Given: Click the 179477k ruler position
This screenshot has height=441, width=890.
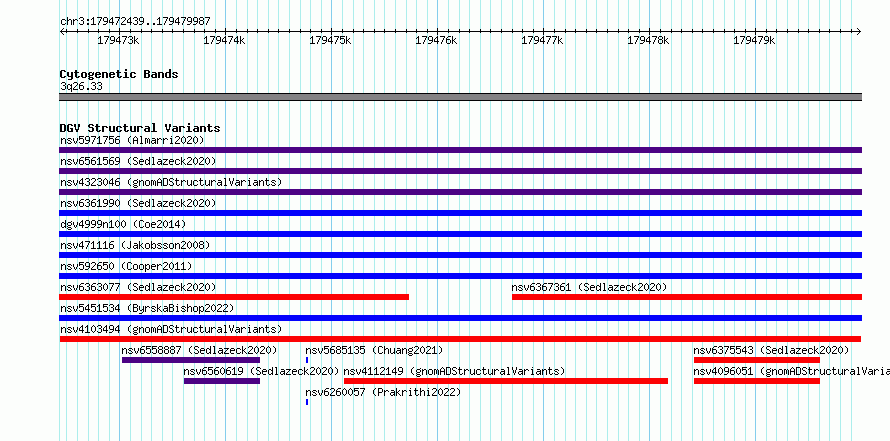Looking at the screenshot, I should click(x=542, y=40).
